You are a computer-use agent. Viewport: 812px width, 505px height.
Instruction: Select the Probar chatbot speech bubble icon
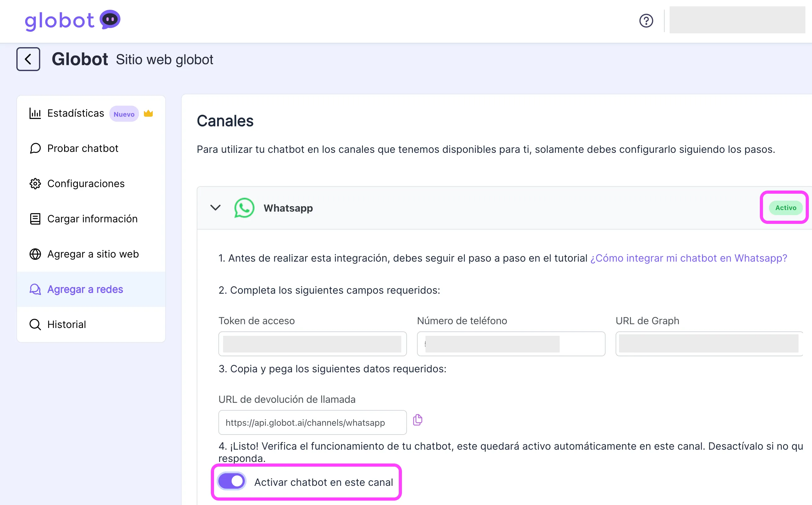click(35, 148)
